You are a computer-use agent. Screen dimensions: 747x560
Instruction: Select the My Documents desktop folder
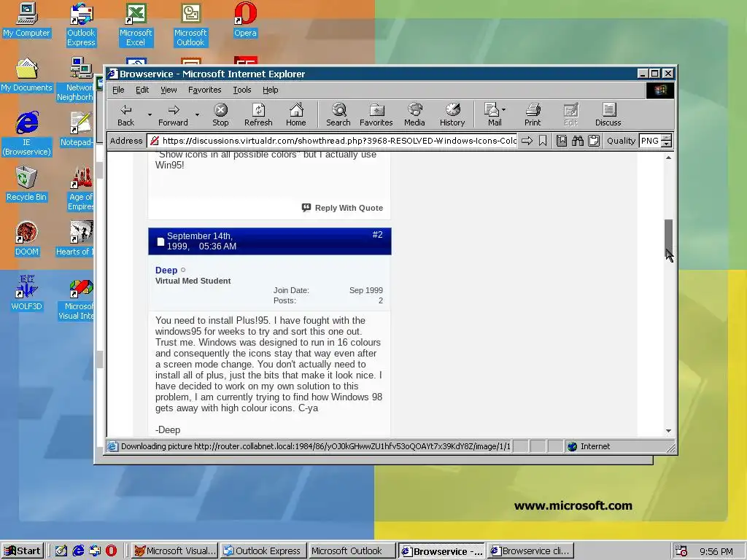pos(26,75)
